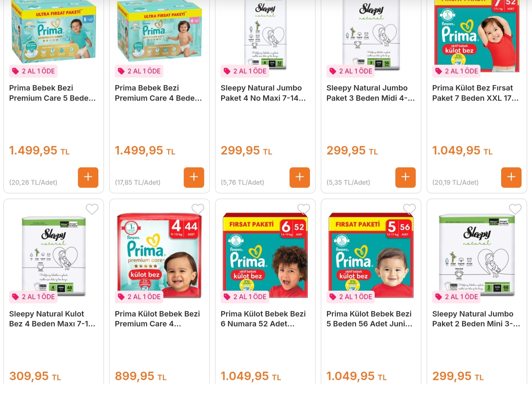View Prima Premium Care külot bez 4 image
Image resolution: width=532 pixels, height=409 pixels.
click(159, 255)
